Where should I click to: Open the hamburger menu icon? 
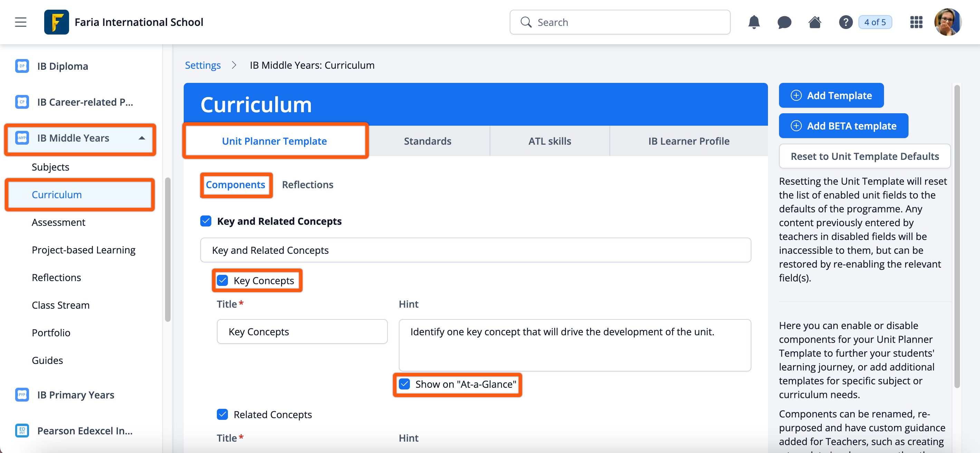coord(20,22)
